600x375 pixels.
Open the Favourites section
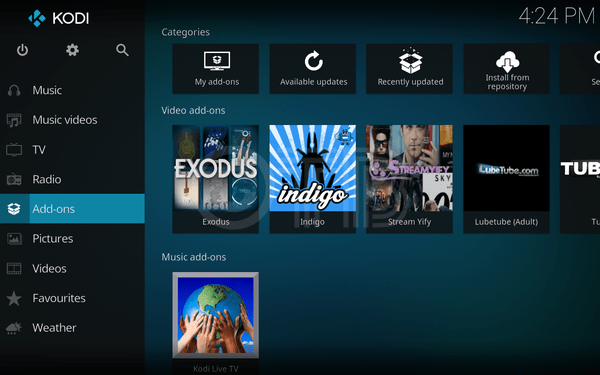click(x=72, y=298)
